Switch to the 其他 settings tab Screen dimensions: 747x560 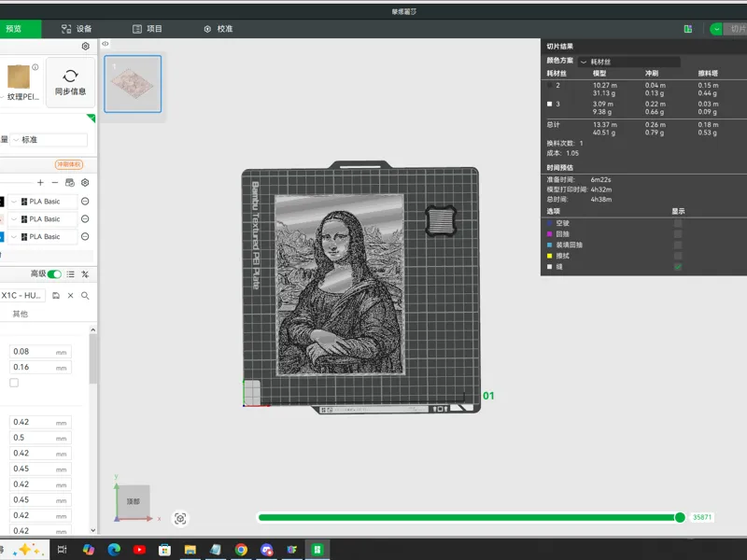tap(20, 314)
